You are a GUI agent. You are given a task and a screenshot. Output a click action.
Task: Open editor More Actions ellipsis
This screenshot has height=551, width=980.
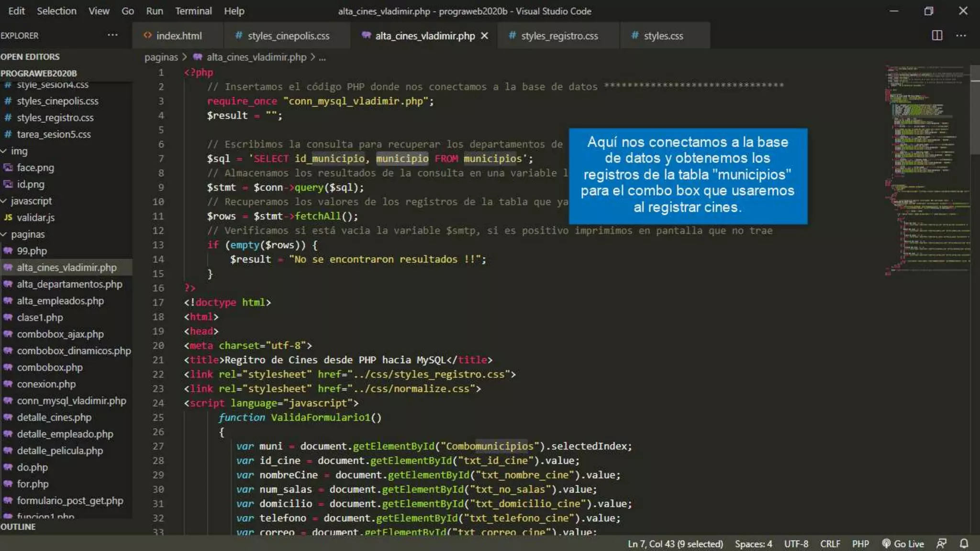pyautogui.click(x=961, y=35)
